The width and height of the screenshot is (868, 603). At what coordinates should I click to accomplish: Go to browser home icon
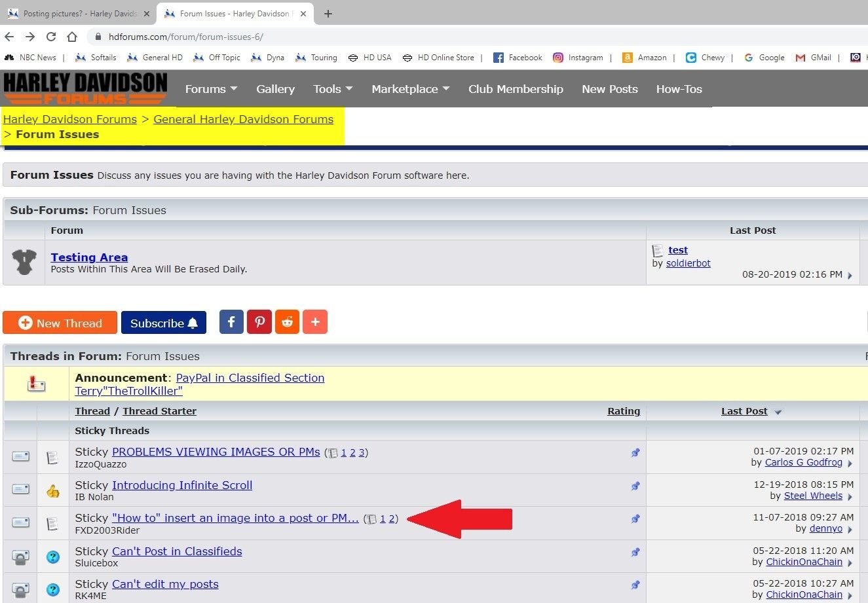click(72, 37)
